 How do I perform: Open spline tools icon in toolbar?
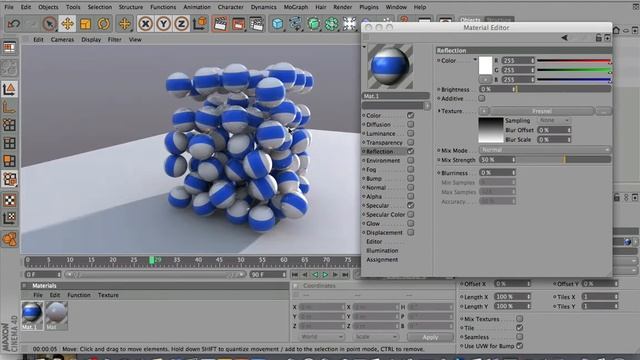pos(296,24)
